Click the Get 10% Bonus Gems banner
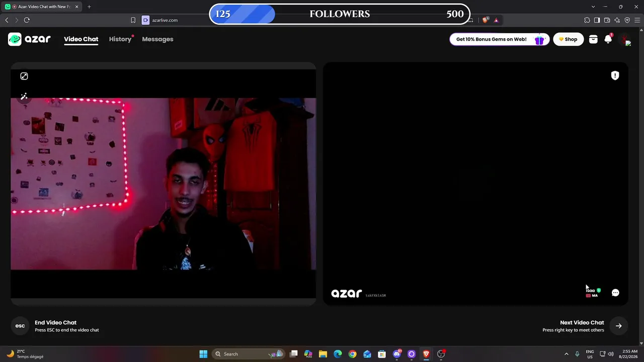 tap(499, 39)
